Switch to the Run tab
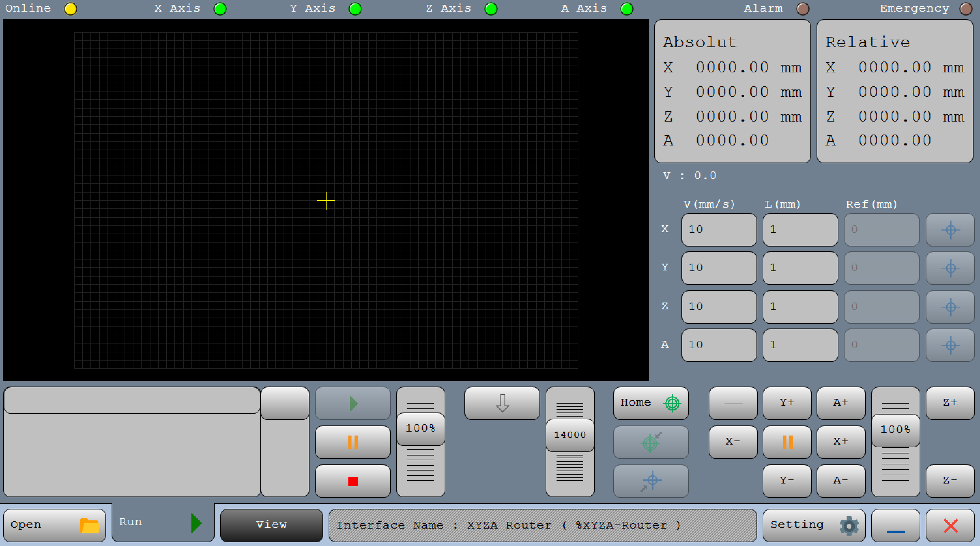The height and width of the screenshot is (546, 980). click(x=163, y=522)
